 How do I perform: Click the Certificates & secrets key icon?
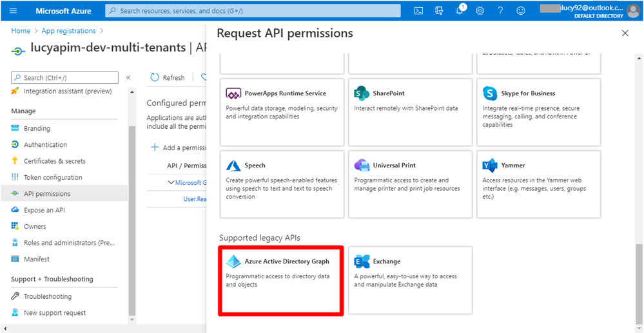(x=15, y=161)
